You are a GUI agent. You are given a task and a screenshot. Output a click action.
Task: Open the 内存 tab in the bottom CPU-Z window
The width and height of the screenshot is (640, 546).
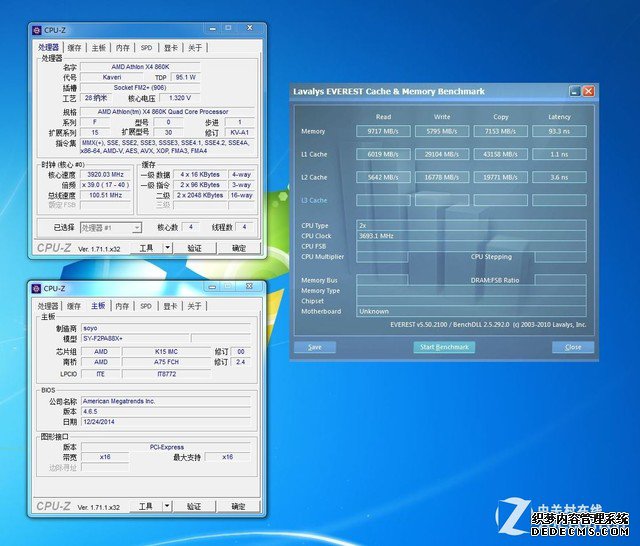[x=122, y=306]
